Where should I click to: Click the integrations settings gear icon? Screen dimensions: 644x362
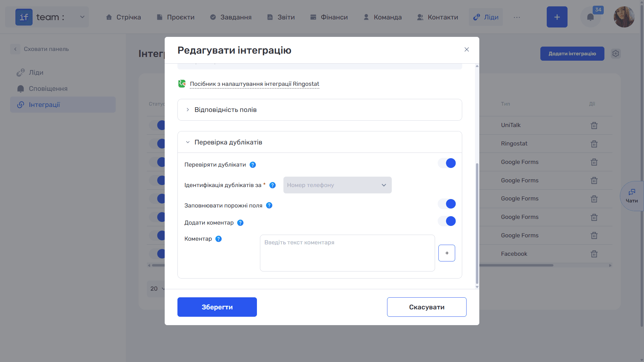pyautogui.click(x=615, y=54)
